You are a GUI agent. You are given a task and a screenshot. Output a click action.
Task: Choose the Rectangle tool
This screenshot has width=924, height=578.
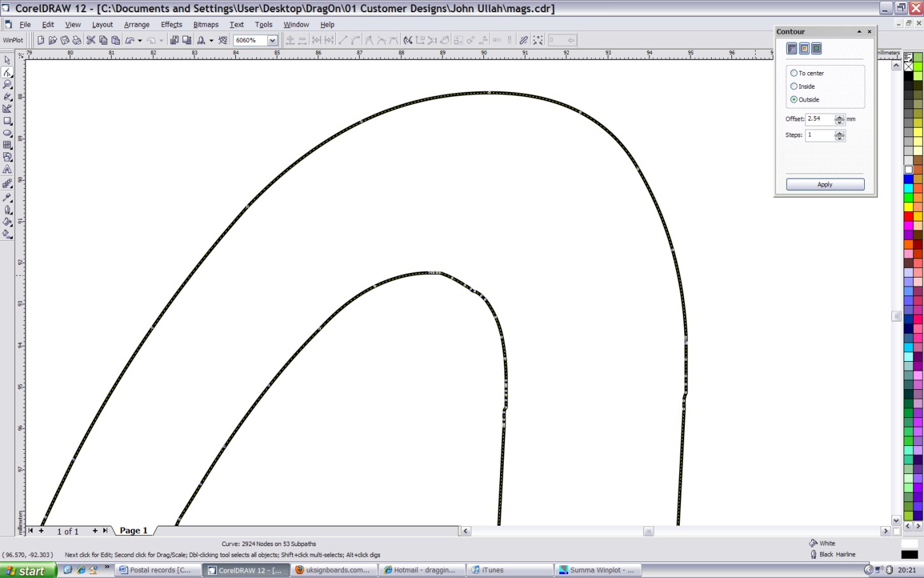8,121
